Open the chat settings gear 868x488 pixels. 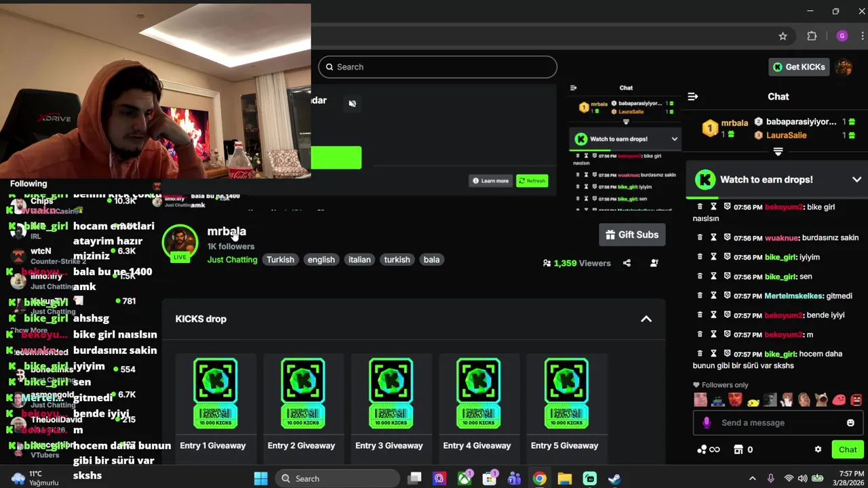click(818, 449)
